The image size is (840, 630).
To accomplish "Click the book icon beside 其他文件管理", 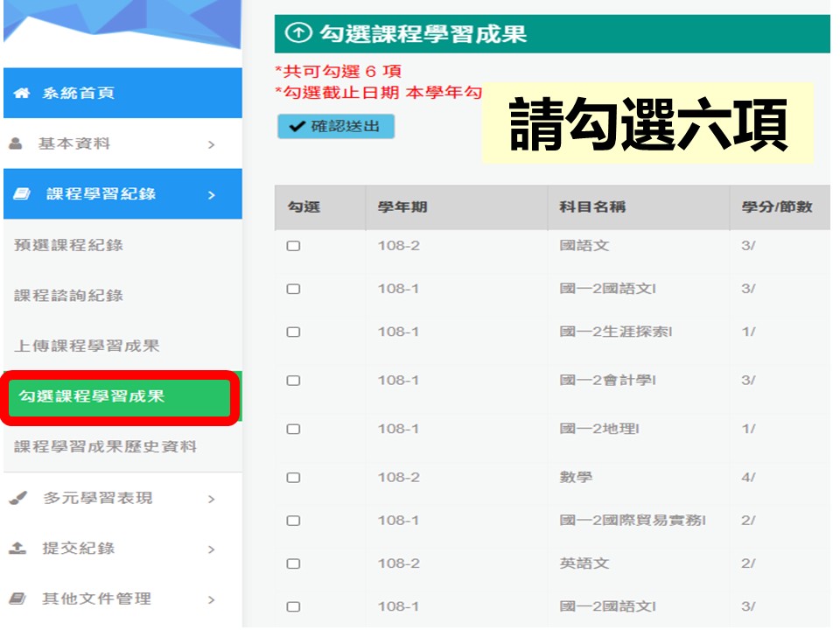I will [x=17, y=598].
